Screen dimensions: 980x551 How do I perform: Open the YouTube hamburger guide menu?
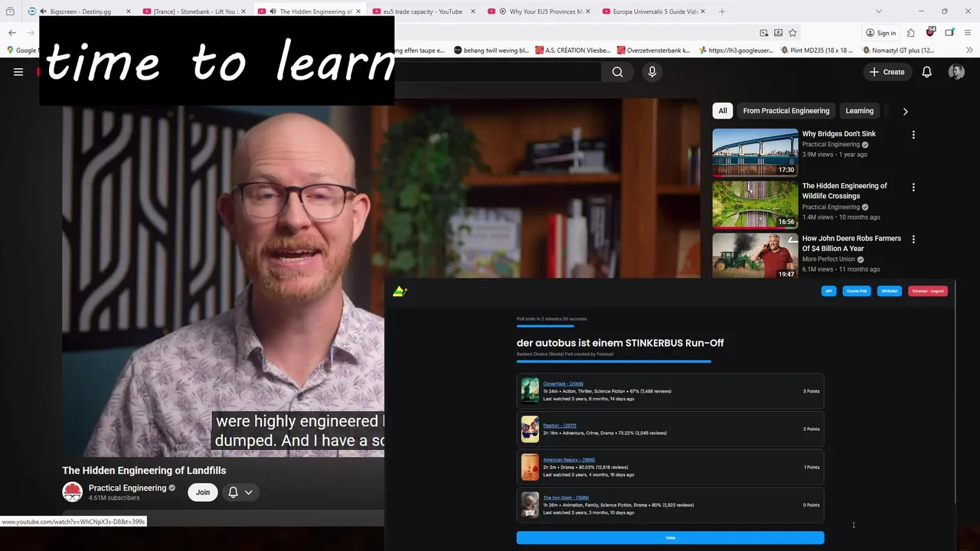click(x=18, y=72)
